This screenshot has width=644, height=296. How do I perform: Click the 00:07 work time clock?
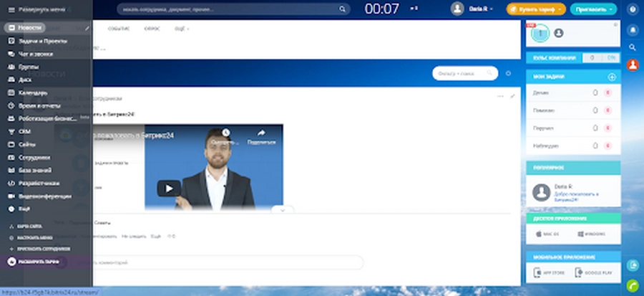(381, 9)
